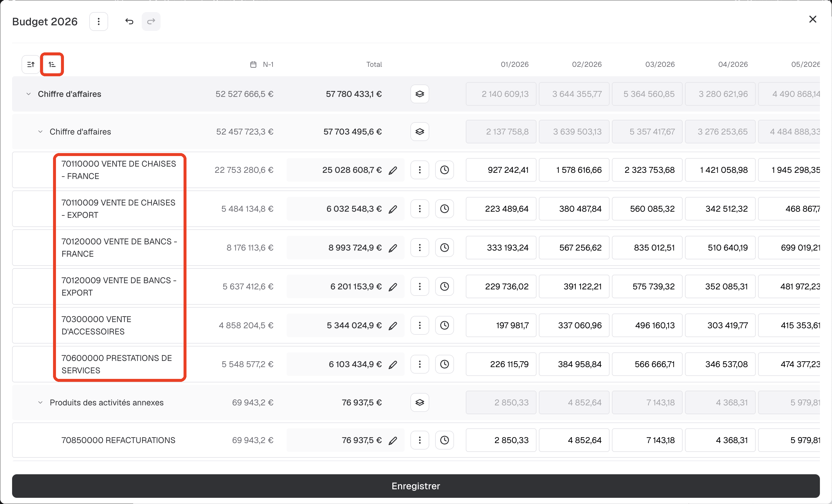Open history clock for 70600000 PRESTATIONS DE SERVICES
The height and width of the screenshot is (504, 832).
point(444,364)
